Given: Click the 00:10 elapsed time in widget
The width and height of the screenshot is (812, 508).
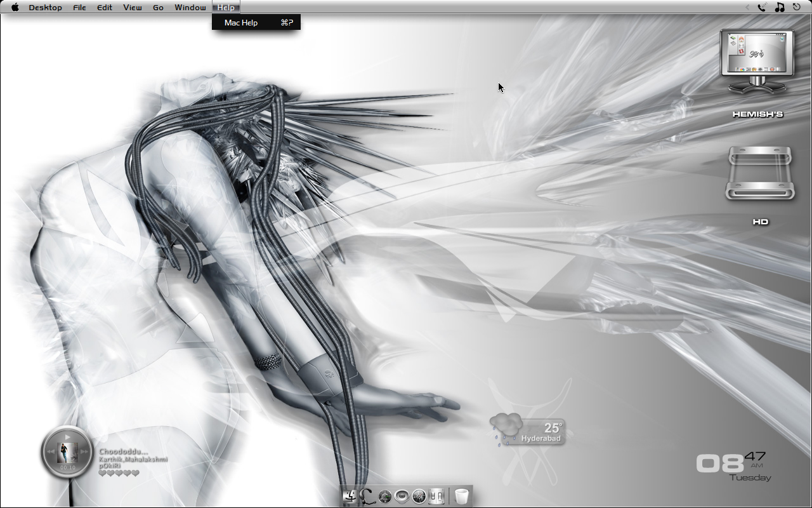Looking at the screenshot, I should point(67,467).
